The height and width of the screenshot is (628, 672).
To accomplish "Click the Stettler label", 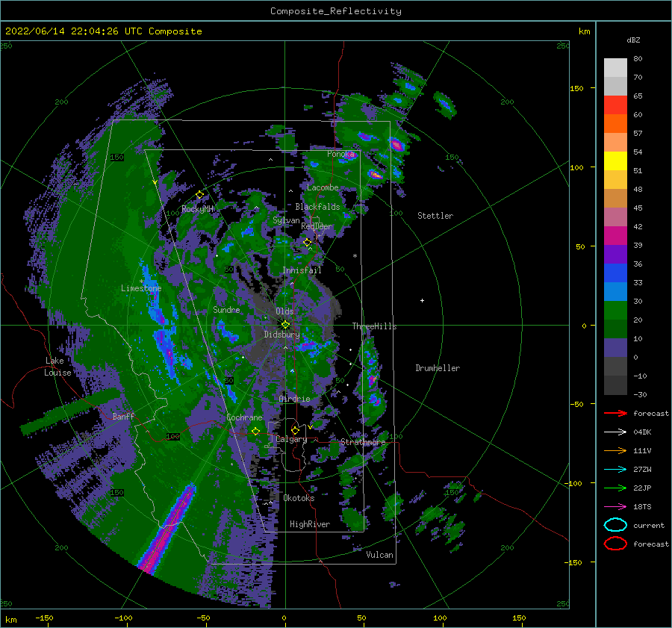I will [435, 216].
